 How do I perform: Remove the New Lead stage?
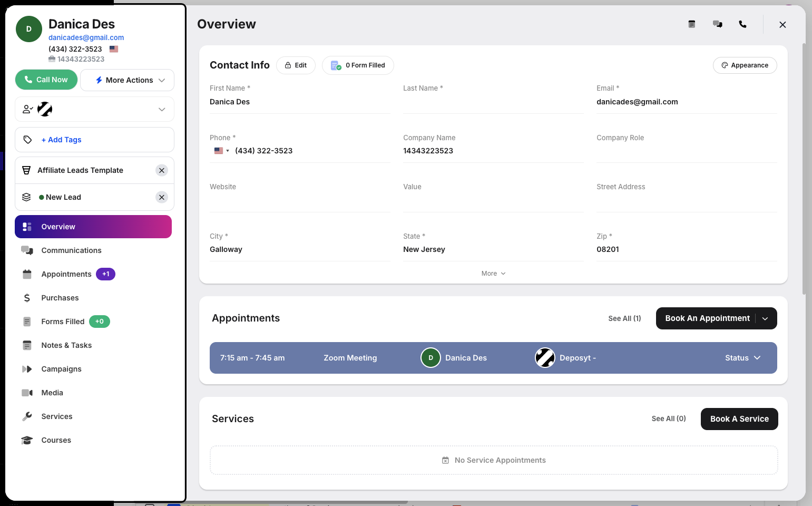tap(162, 197)
